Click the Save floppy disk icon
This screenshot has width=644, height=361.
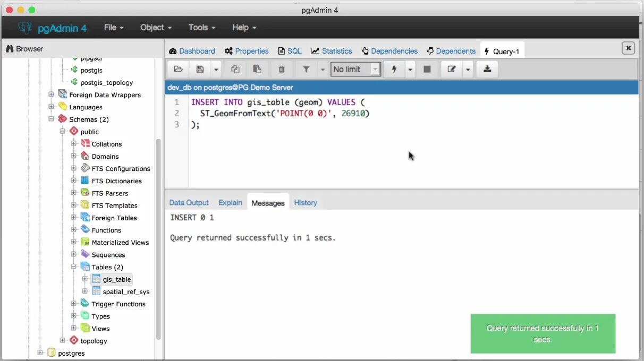pos(200,69)
